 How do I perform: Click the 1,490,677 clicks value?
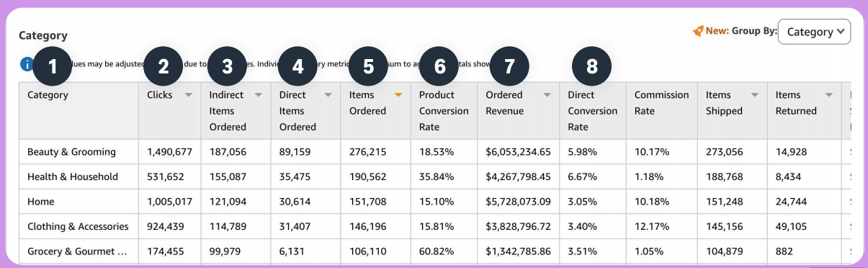pyautogui.click(x=169, y=152)
